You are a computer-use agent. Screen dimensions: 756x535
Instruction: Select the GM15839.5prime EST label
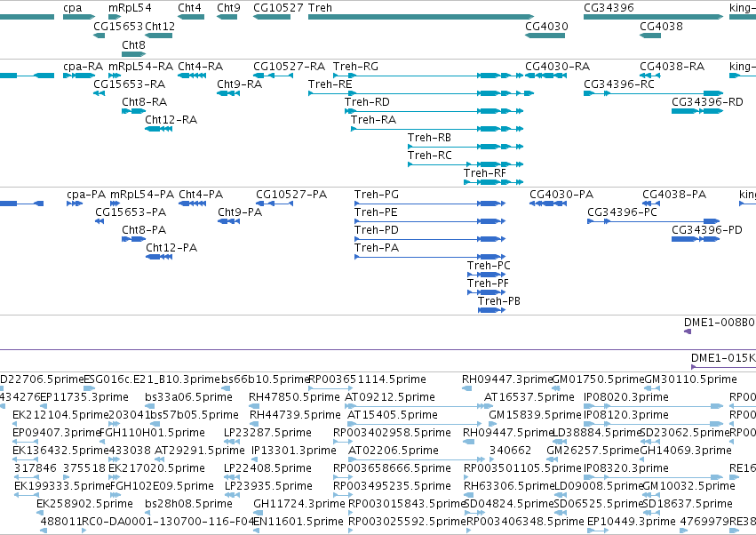click(535, 415)
